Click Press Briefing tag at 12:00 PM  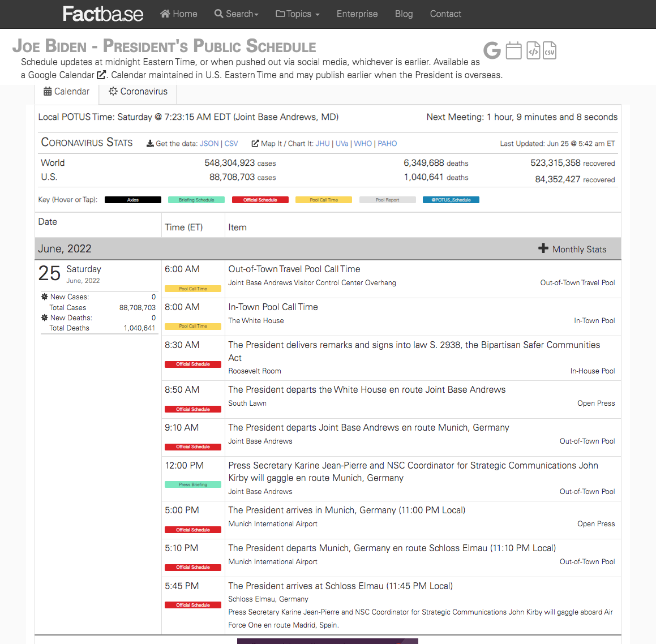tap(193, 484)
